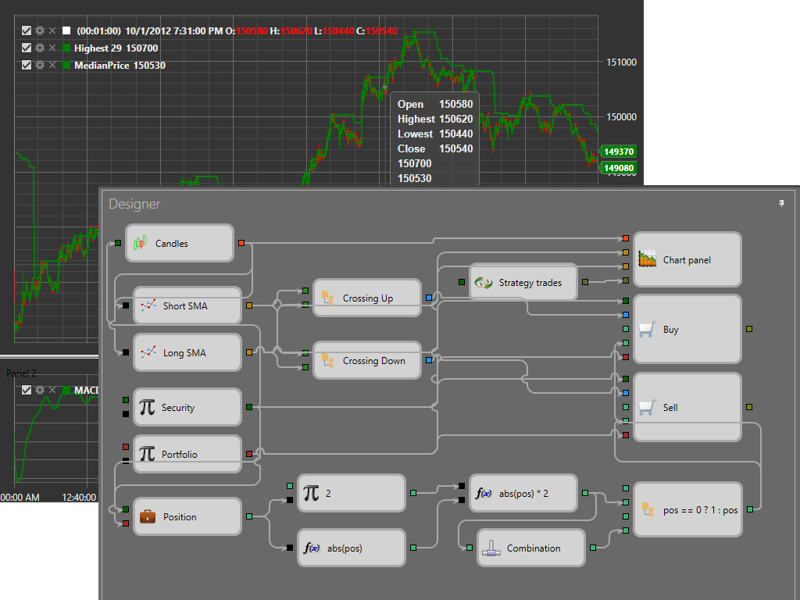Click the green MedianPrice color swatch

coord(66,65)
